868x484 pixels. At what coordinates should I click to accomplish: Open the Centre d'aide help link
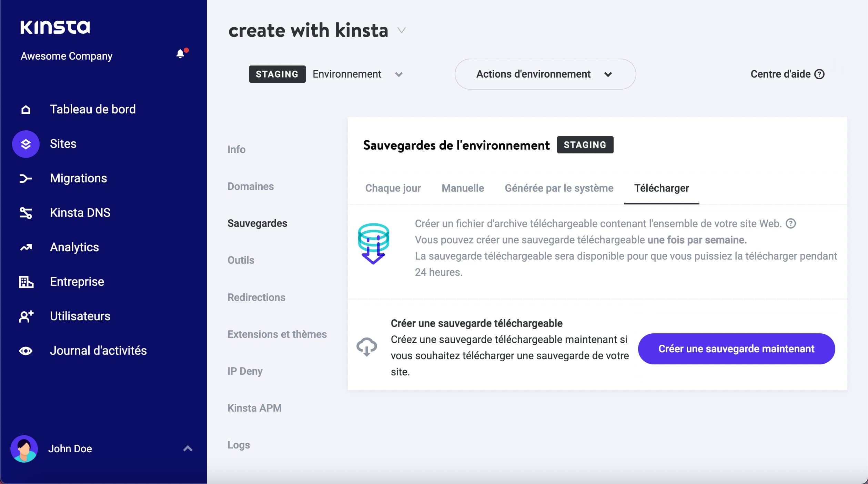(x=788, y=74)
